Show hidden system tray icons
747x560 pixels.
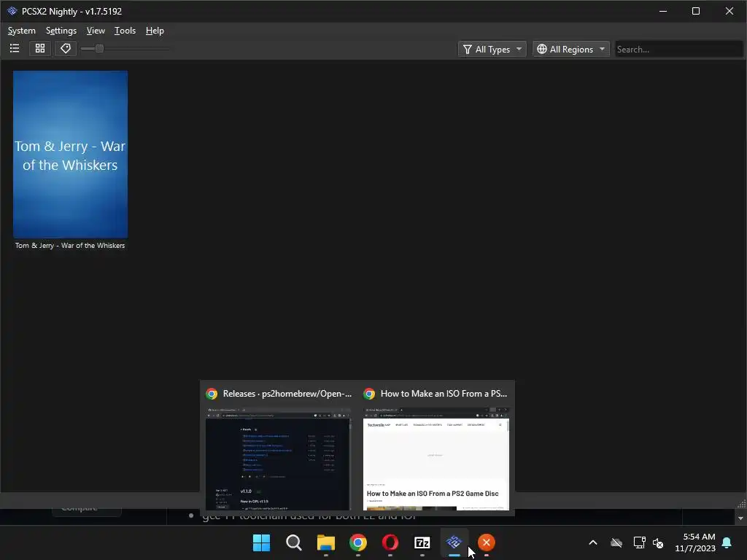pyautogui.click(x=593, y=542)
